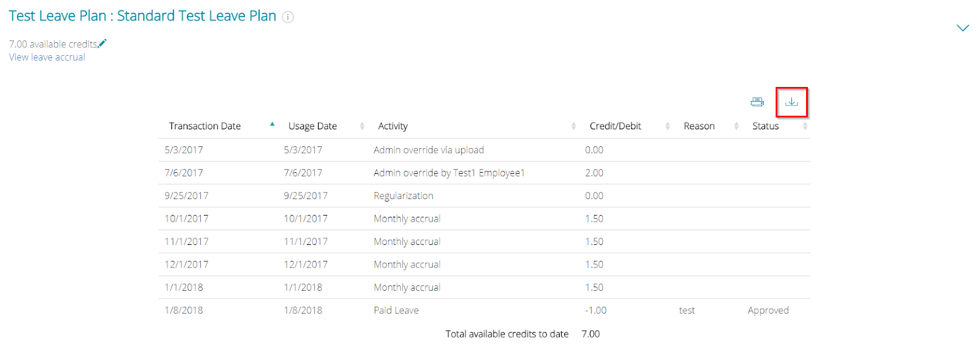Click the Transaction Date column header

(205, 126)
